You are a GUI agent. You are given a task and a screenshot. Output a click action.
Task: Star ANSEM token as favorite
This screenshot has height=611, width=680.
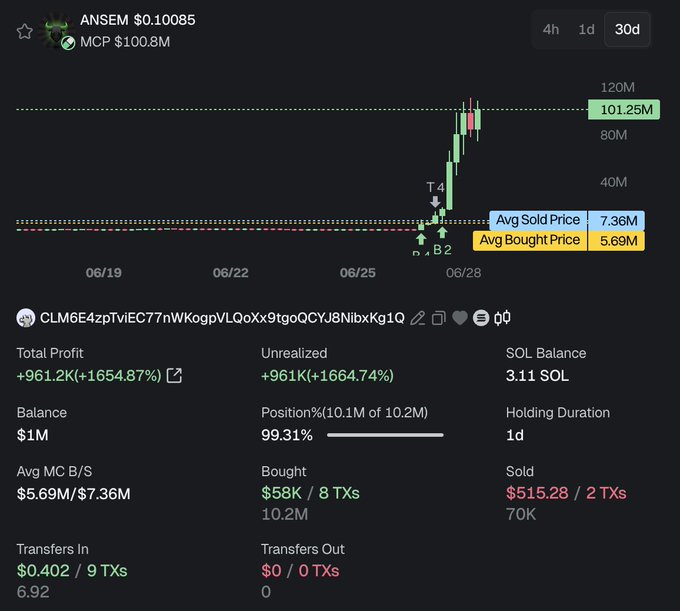[x=24, y=31]
